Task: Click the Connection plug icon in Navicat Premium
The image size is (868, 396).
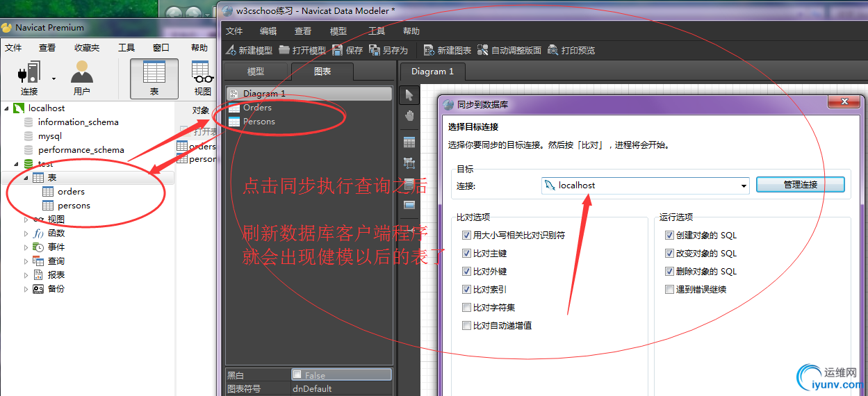Action: (x=29, y=72)
